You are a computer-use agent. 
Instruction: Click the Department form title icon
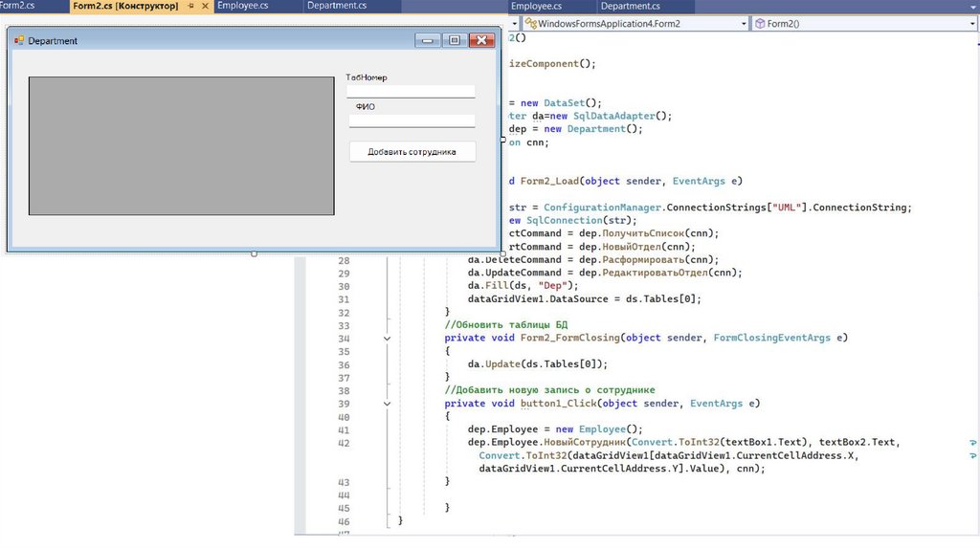point(18,41)
